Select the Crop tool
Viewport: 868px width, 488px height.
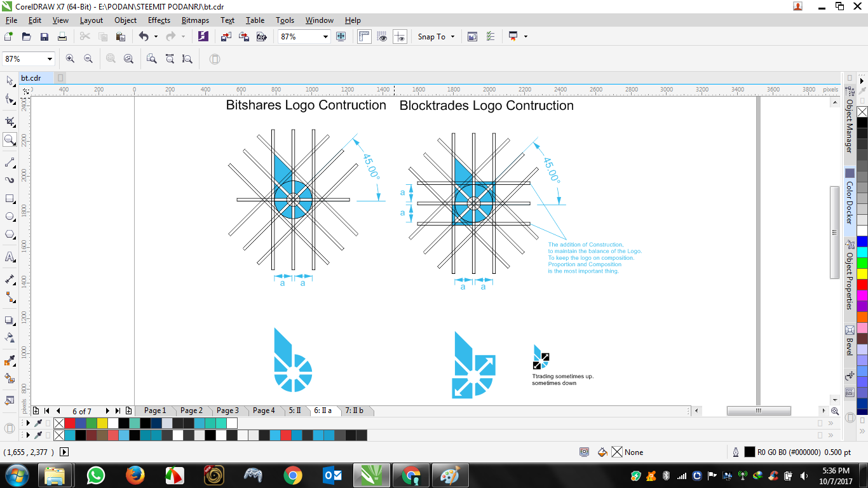click(x=10, y=121)
